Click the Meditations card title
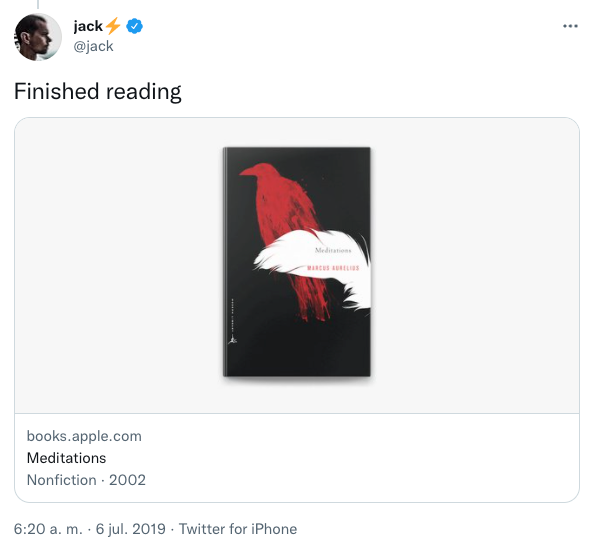The image size is (596, 545). point(66,458)
